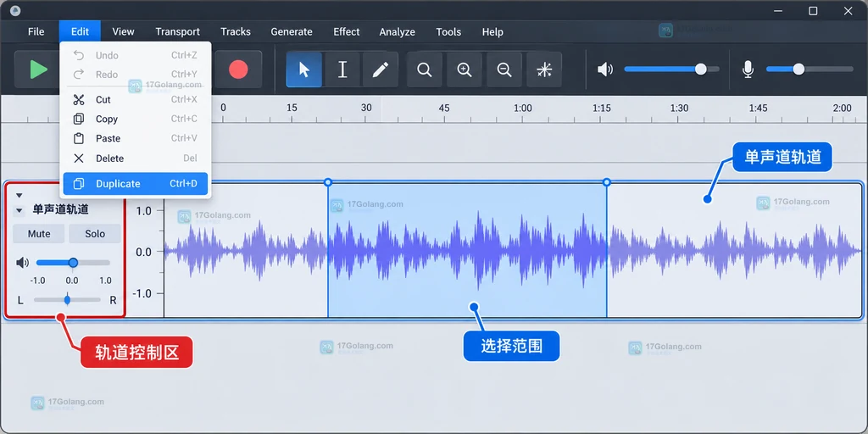Image resolution: width=868 pixels, height=434 pixels.
Task: Choose Undo from the Edit menu
Action: click(136, 55)
